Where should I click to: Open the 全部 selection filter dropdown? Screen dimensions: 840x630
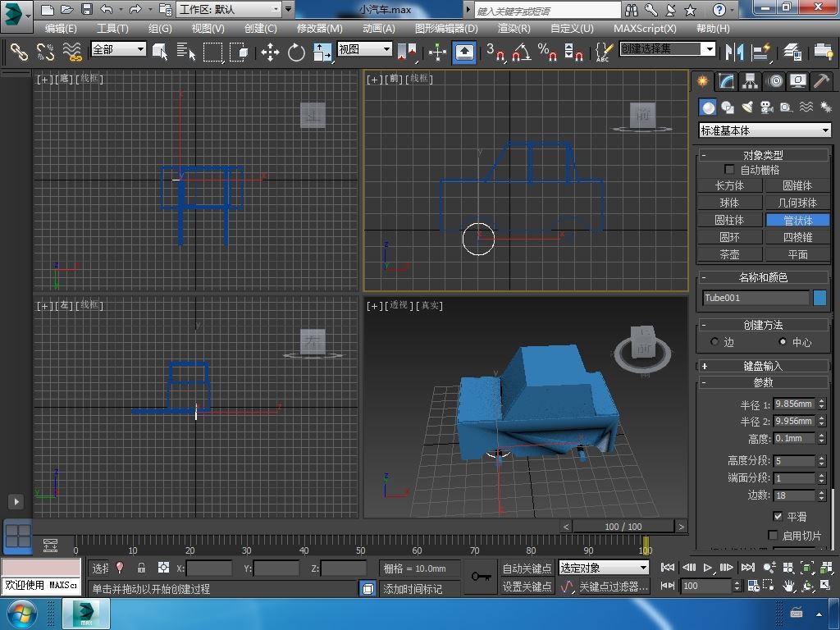[119, 49]
